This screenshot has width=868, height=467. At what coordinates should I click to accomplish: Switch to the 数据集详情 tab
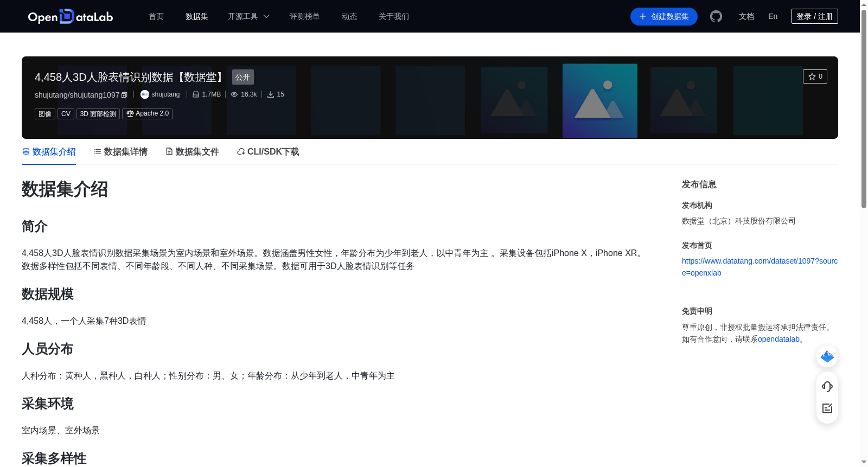tap(120, 152)
